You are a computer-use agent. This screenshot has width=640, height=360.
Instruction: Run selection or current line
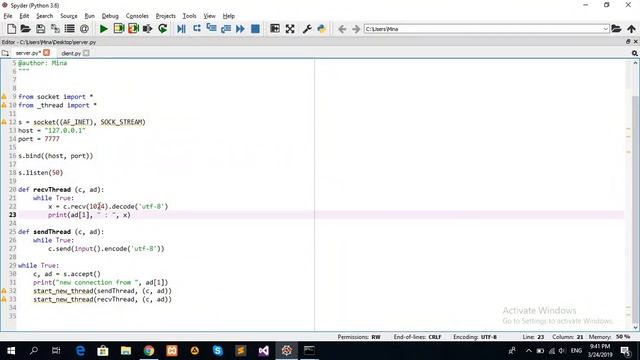[148, 29]
